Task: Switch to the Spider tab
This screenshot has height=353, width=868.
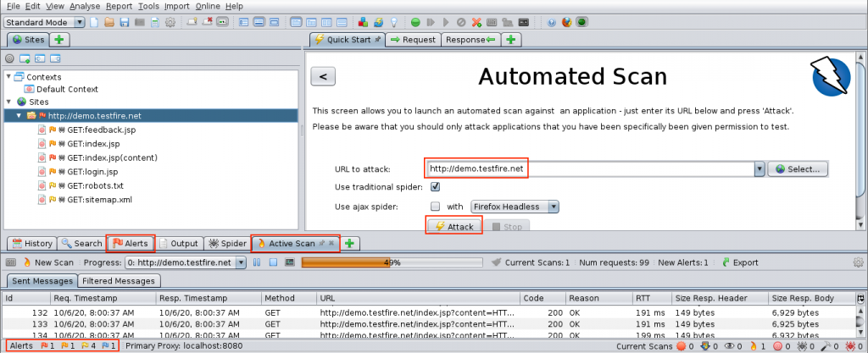Action: [227, 243]
